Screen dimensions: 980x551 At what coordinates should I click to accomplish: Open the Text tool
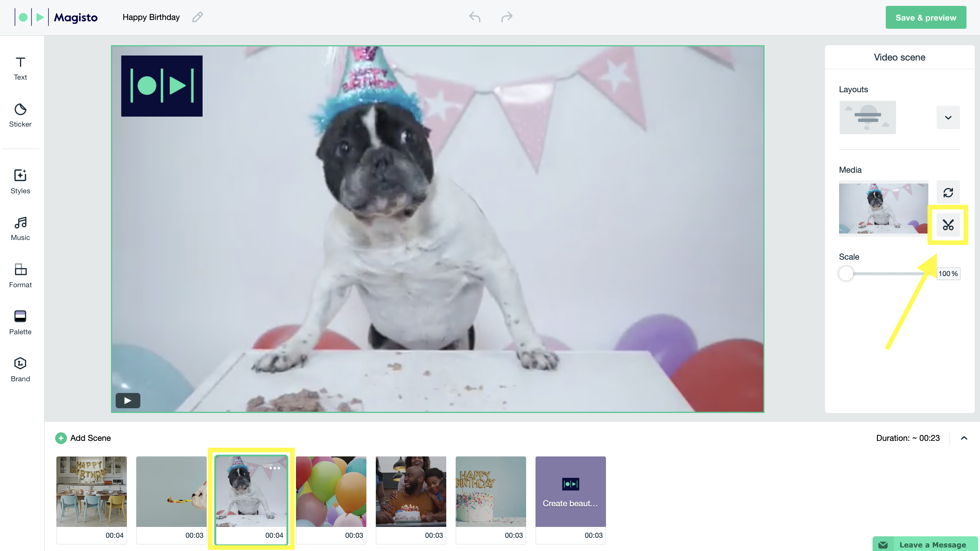tap(20, 68)
